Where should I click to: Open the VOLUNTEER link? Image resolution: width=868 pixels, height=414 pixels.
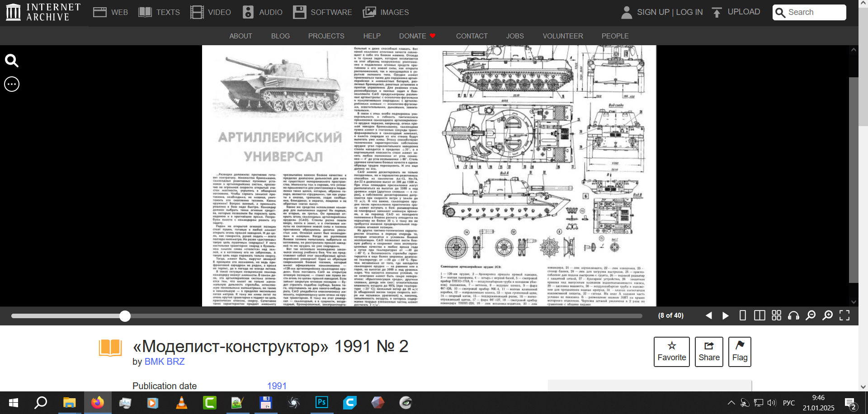tap(563, 36)
